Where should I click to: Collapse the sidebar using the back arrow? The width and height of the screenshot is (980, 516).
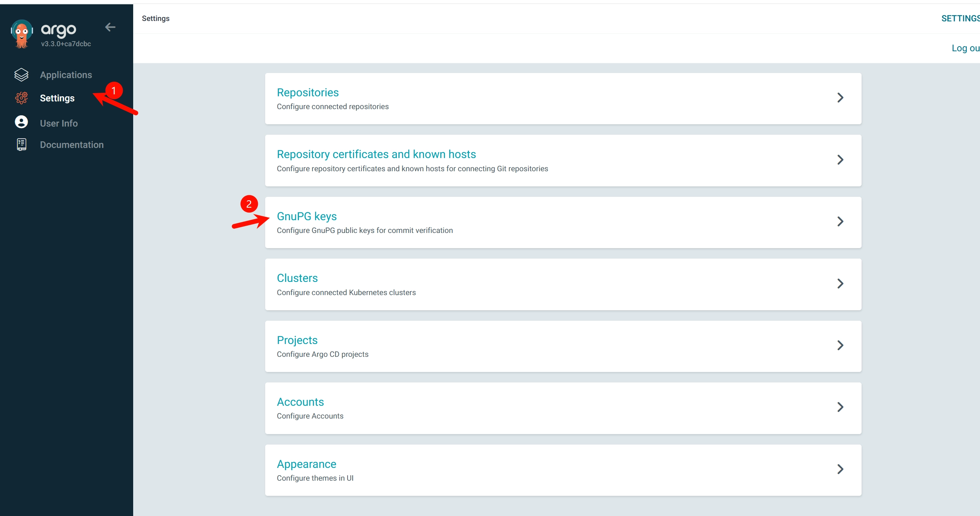point(110,27)
